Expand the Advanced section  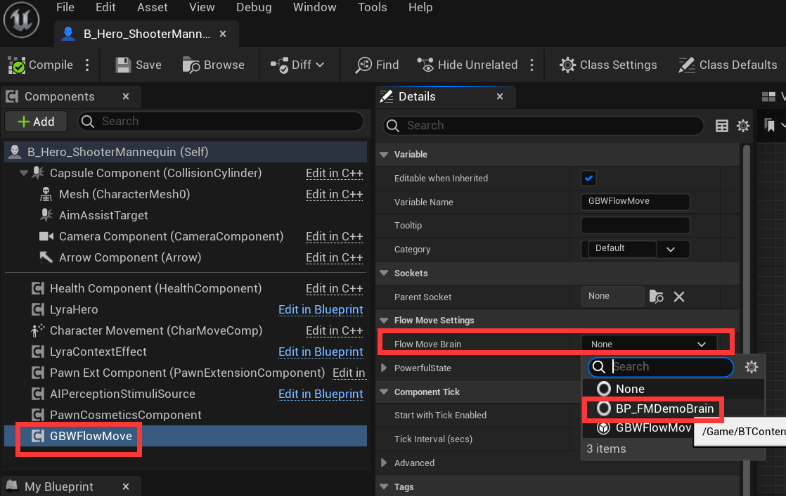click(x=384, y=463)
